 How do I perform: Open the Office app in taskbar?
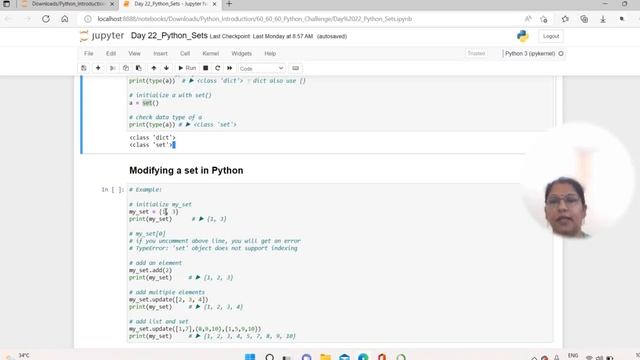382,357
